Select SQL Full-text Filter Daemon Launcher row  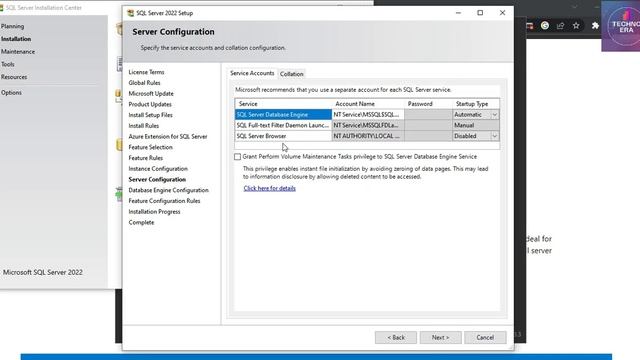283,125
